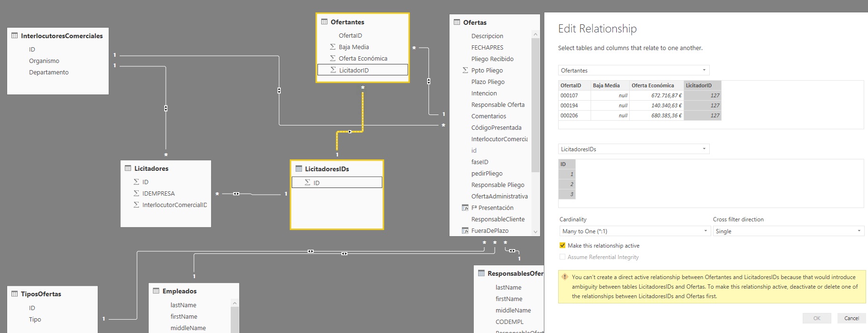
Task: Click filter arrow on Licitadores-LicitadoresIDs relationship line
Action: pyautogui.click(x=236, y=194)
